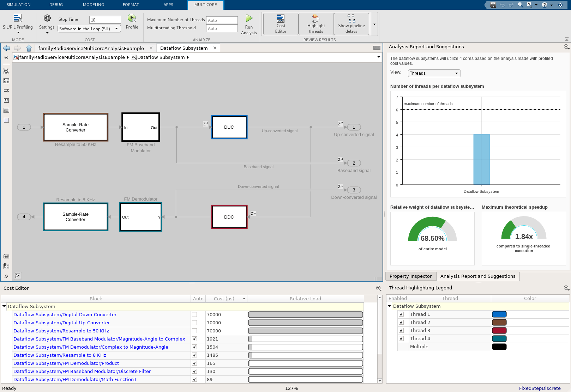The image size is (571, 392).
Task: Open Digital Down-Converter block link
Action: coord(65,314)
